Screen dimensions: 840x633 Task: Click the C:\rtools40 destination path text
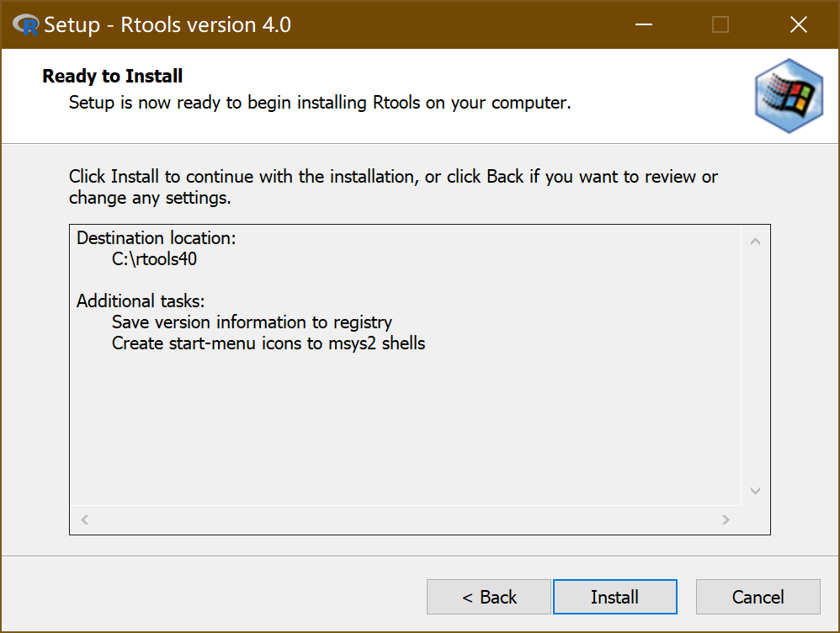(154, 259)
